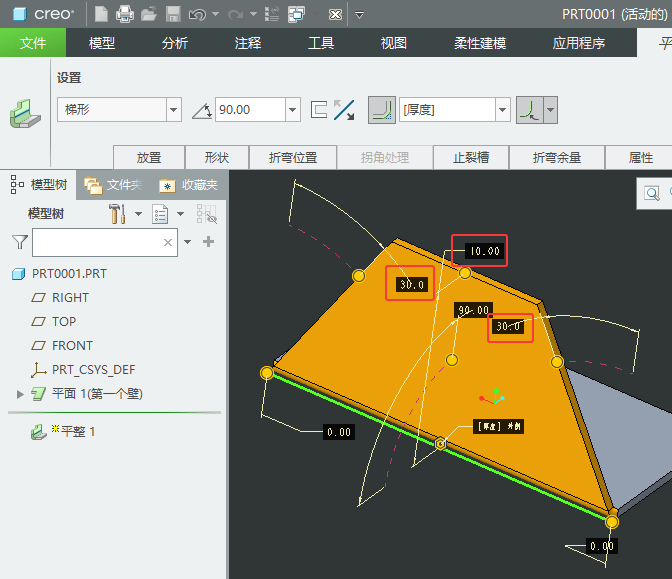This screenshot has width=672, height=579.
Task: Switch to the 应用程序 ribbon tab
Action: pos(579,43)
